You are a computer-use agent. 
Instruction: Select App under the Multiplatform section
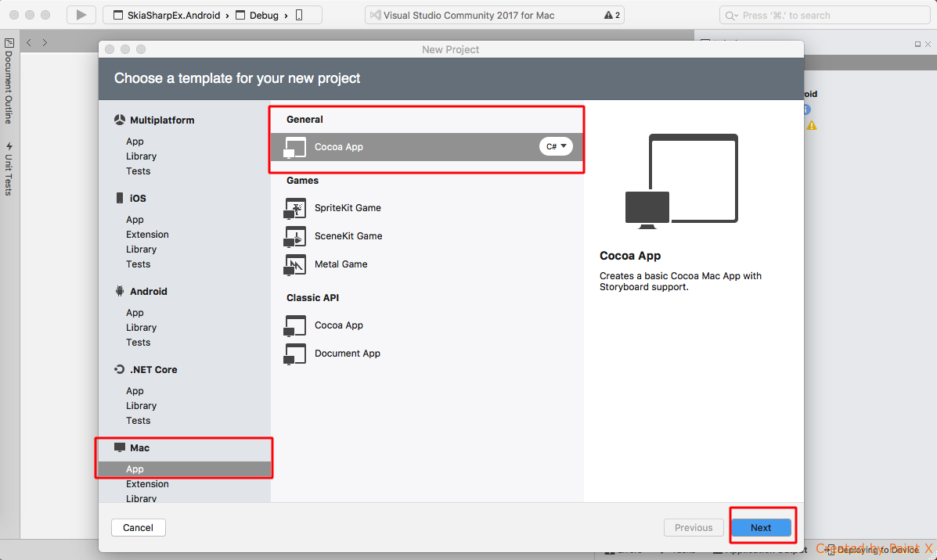[x=135, y=142]
